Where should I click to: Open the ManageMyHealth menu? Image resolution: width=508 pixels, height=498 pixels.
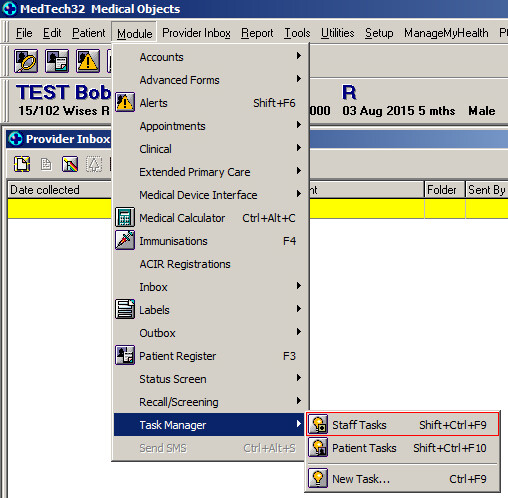[x=446, y=33]
